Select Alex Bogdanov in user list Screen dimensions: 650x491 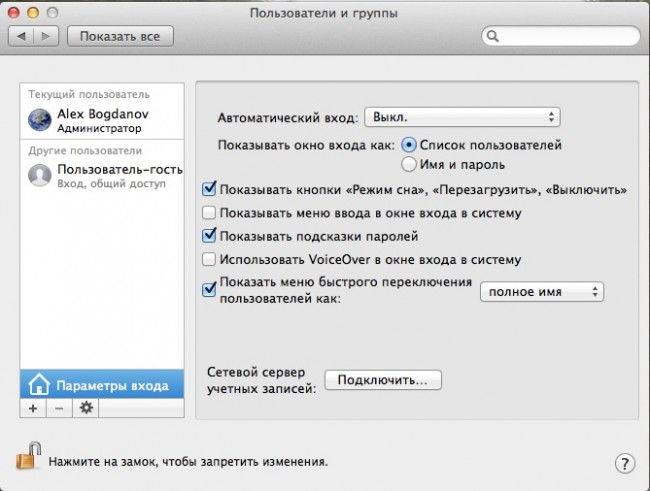tap(102, 121)
